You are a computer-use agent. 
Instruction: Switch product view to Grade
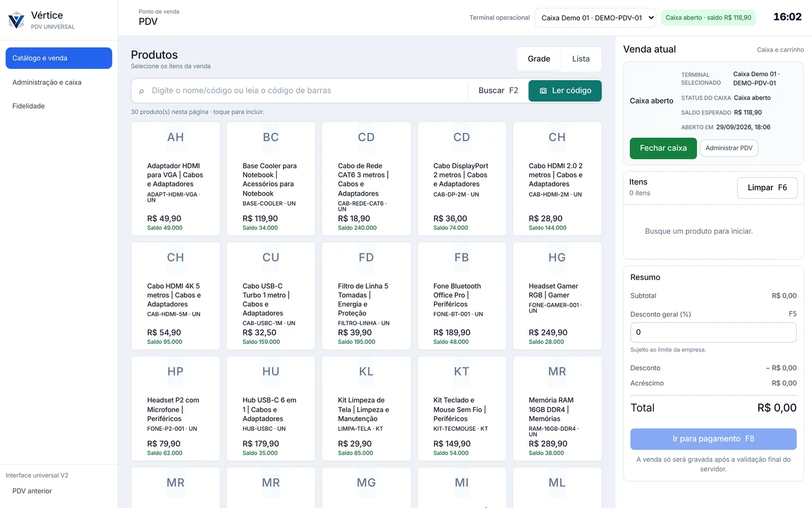[x=539, y=59]
